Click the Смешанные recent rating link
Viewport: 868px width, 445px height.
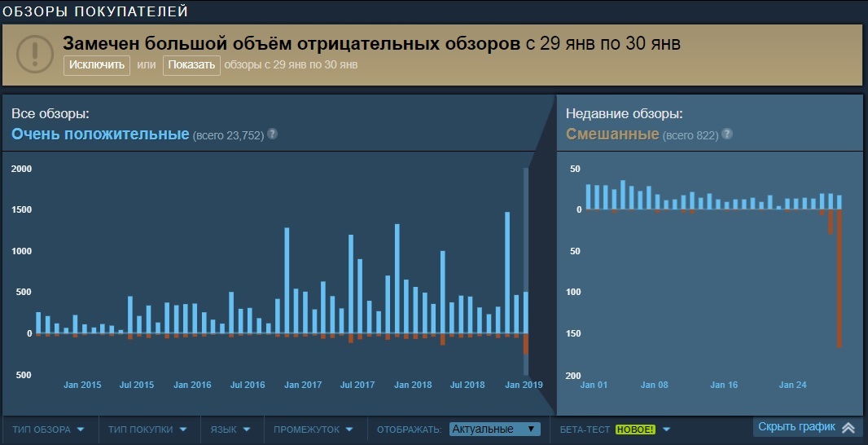click(x=612, y=134)
